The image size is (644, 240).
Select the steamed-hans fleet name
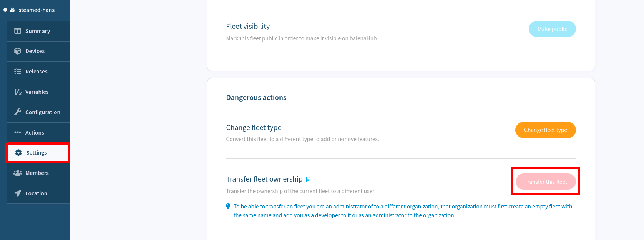pos(37,10)
